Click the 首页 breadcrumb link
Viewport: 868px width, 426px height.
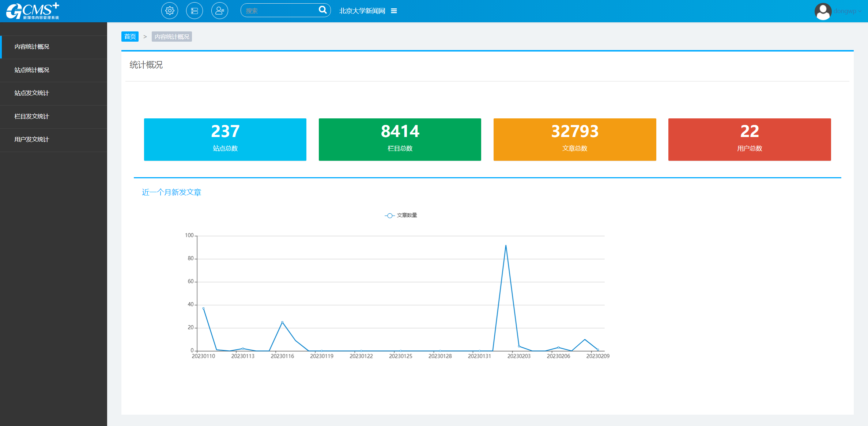click(130, 37)
